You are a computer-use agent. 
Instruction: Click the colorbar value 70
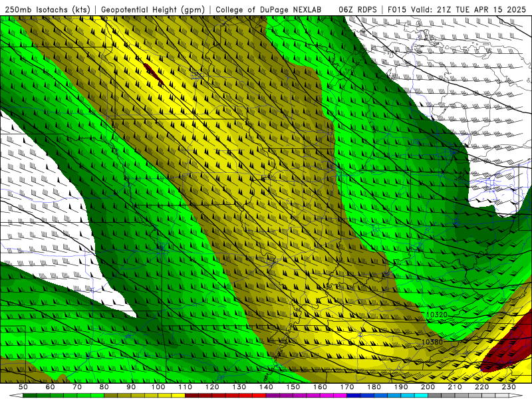tap(77, 387)
